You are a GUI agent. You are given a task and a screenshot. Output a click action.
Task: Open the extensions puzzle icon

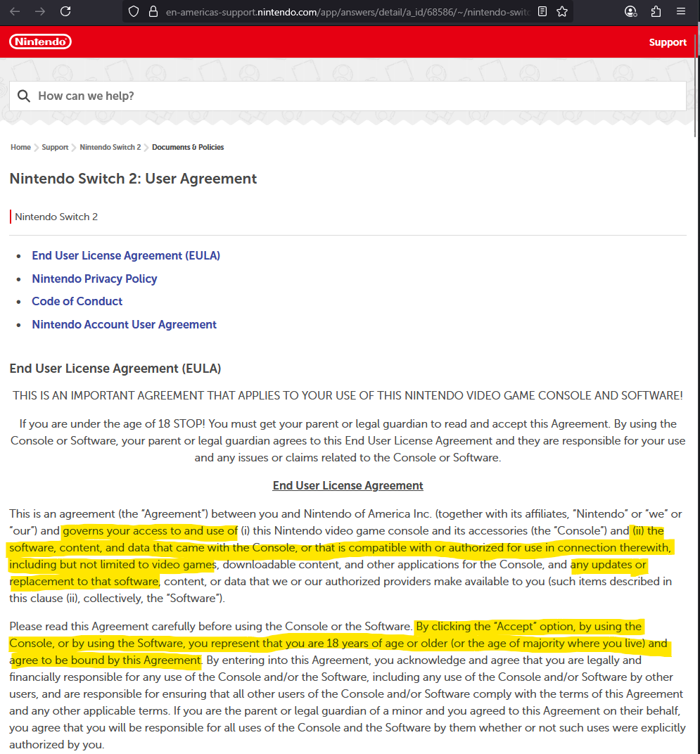tap(656, 11)
